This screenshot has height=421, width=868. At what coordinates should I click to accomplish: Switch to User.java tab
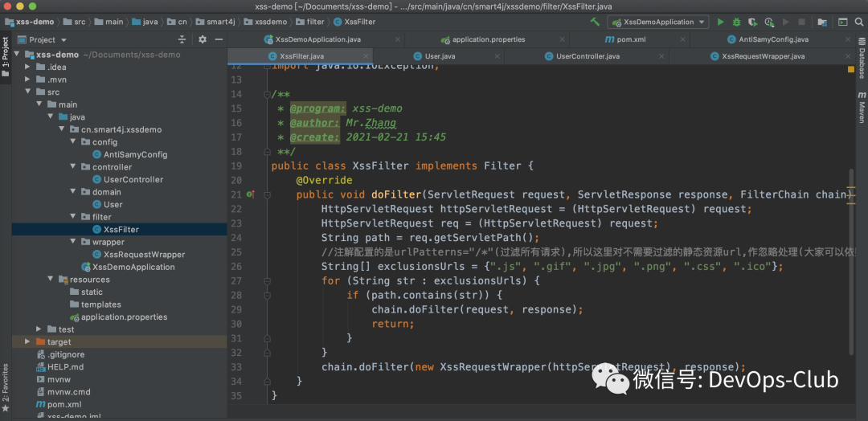click(440, 56)
